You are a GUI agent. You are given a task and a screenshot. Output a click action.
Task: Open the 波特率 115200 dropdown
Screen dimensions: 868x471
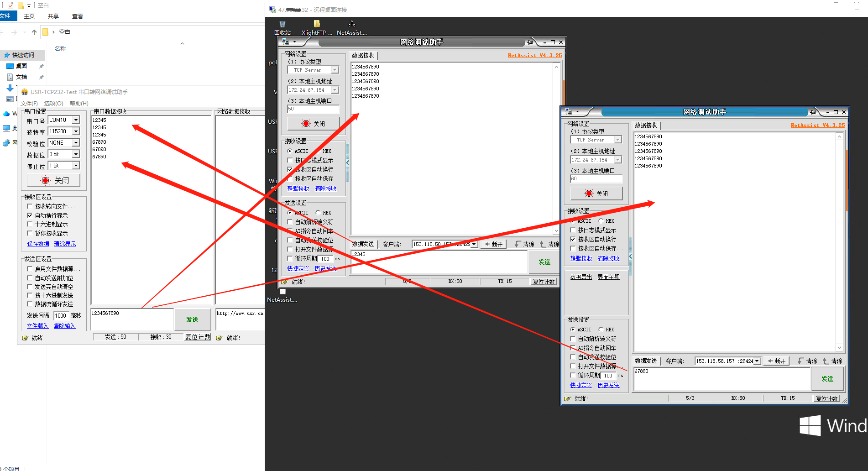[76, 131]
